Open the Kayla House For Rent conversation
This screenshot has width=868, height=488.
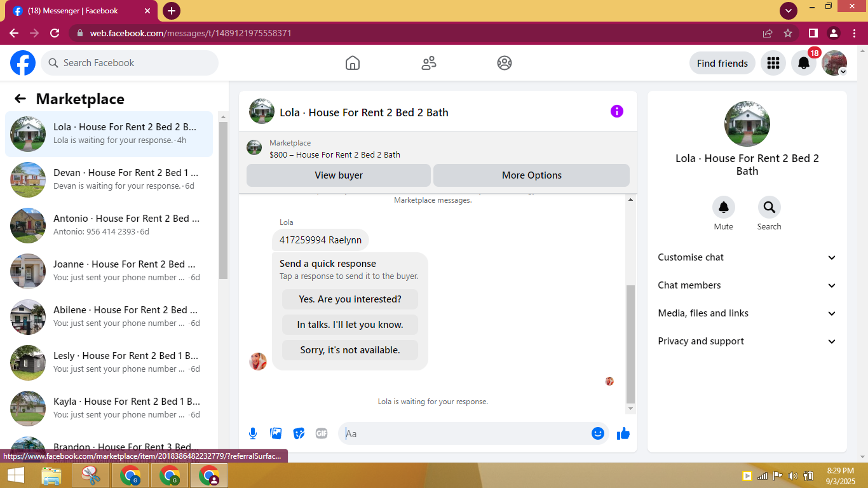[109, 408]
